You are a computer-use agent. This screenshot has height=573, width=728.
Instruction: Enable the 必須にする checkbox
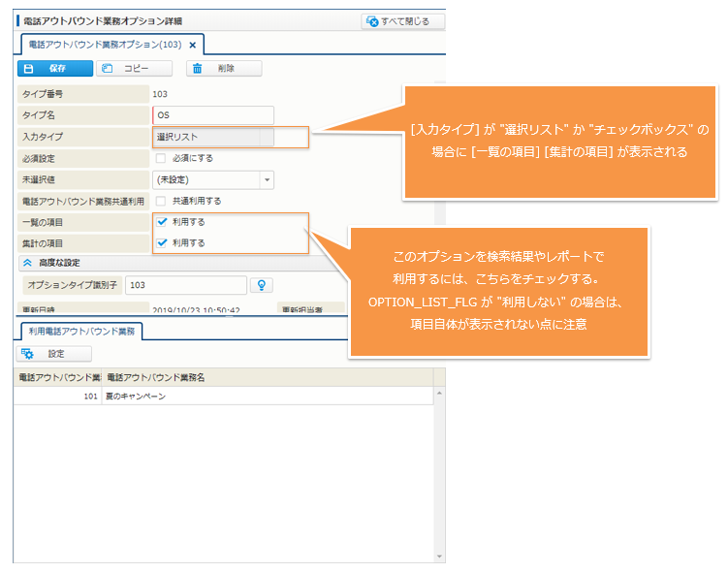point(161,158)
